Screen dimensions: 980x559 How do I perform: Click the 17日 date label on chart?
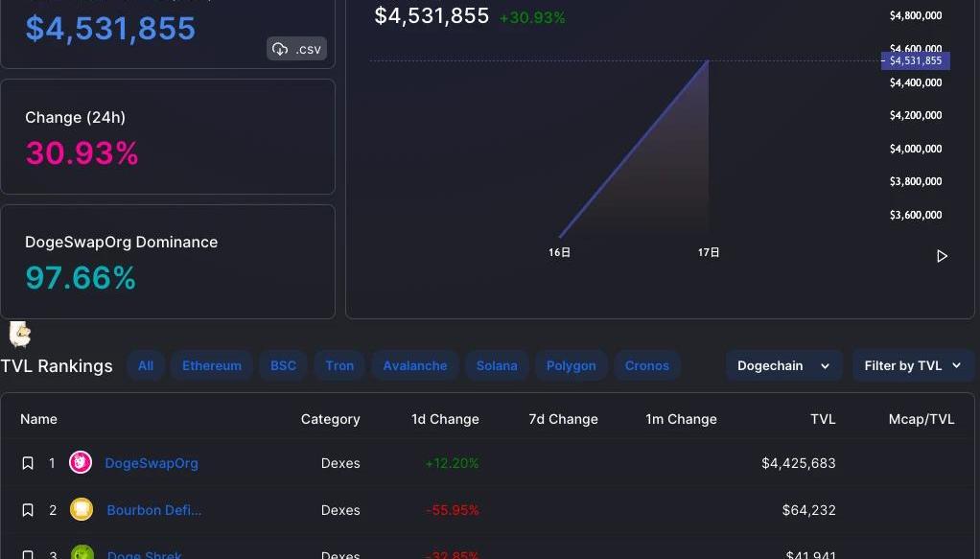click(709, 252)
